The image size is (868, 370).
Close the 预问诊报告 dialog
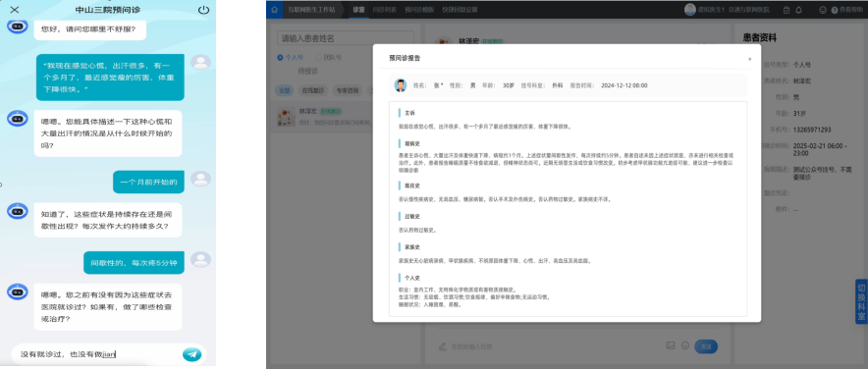click(x=749, y=59)
